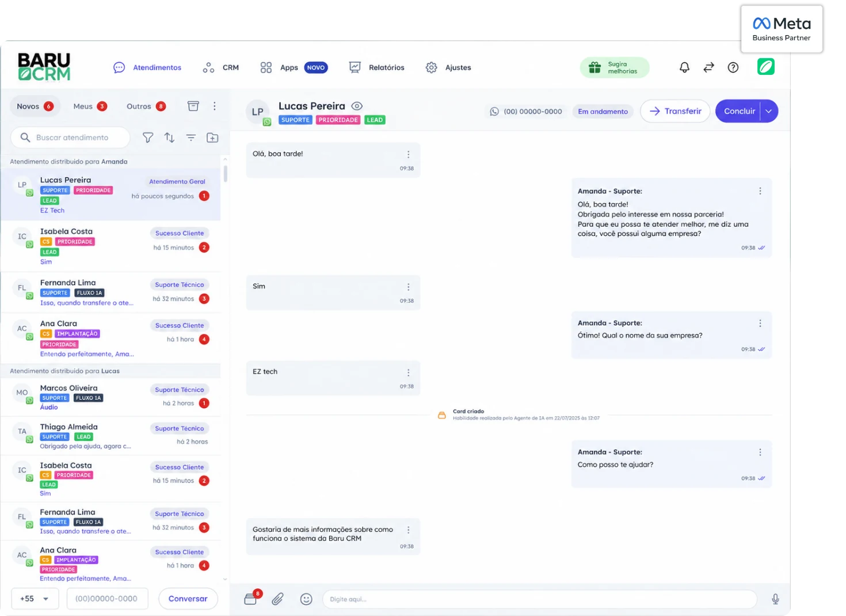This screenshot has width=846, height=616.
Task: Open the archive box icon
Action: (x=193, y=106)
